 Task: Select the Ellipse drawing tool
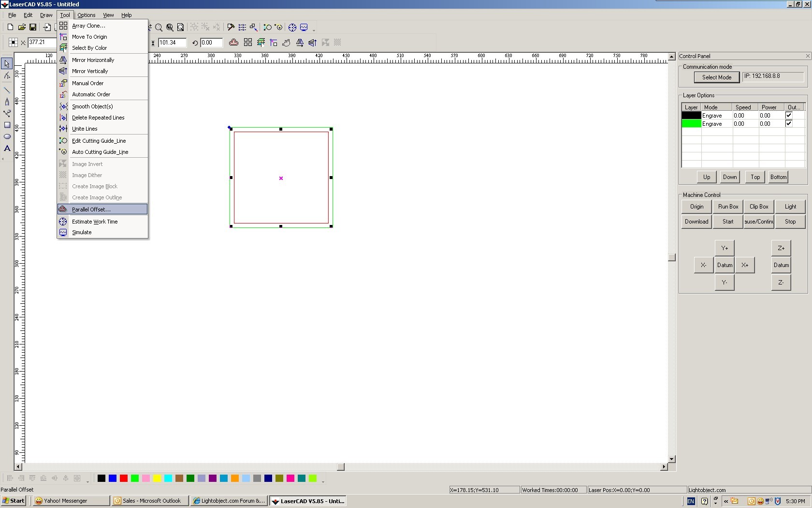pyautogui.click(x=7, y=136)
